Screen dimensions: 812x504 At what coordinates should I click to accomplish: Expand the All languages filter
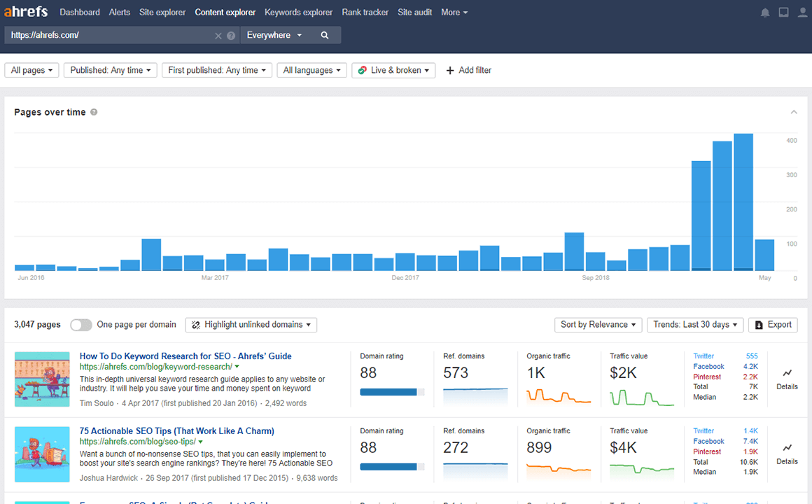[x=312, y=70]
